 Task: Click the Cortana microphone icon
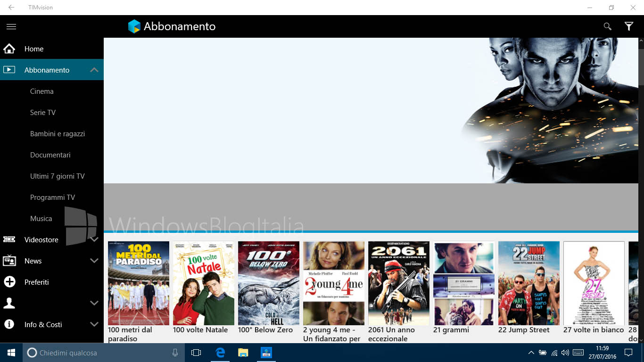(175, 353)
